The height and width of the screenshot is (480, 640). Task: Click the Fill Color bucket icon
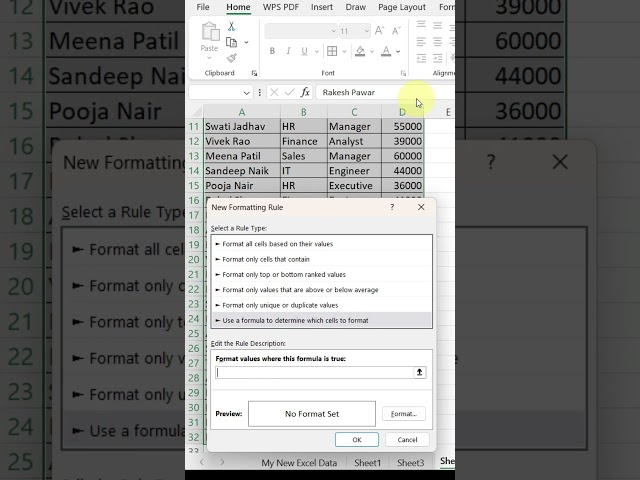click(360, 51)
